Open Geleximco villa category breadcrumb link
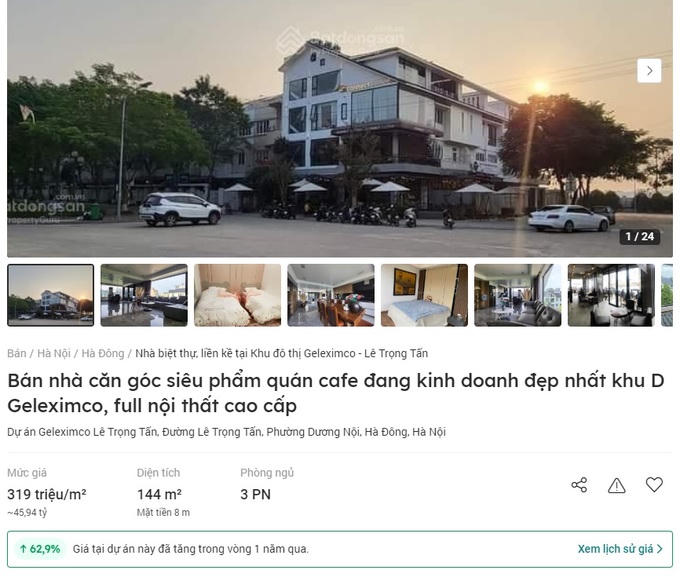Viewport: 680px width, 581px height. tap(281, 353)
